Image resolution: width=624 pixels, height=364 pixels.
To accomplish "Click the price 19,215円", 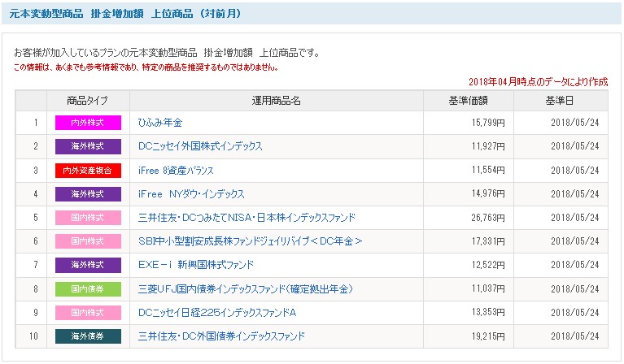I will pyautogui.click(x=488, y=336).
